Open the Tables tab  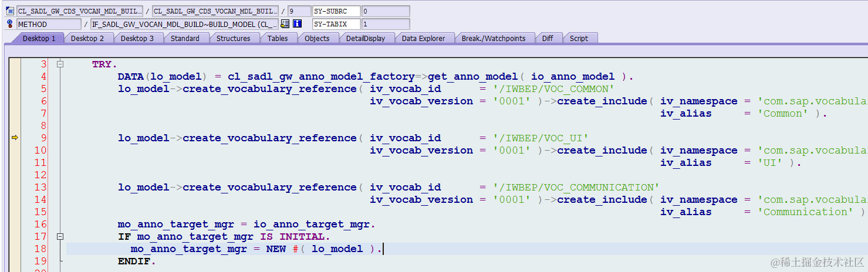pos(278,38)
